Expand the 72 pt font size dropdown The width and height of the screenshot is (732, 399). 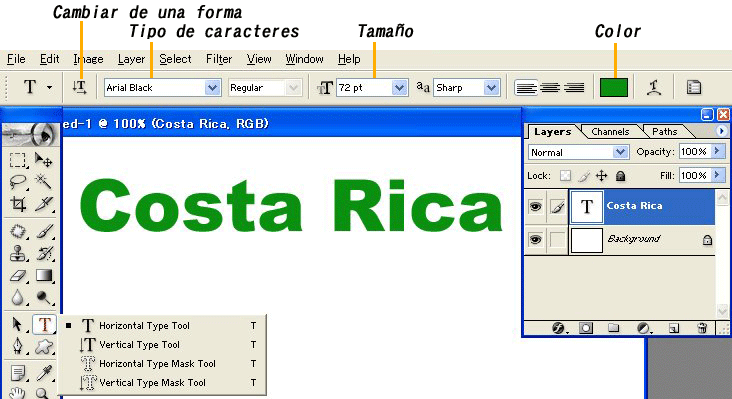point(399,87)
